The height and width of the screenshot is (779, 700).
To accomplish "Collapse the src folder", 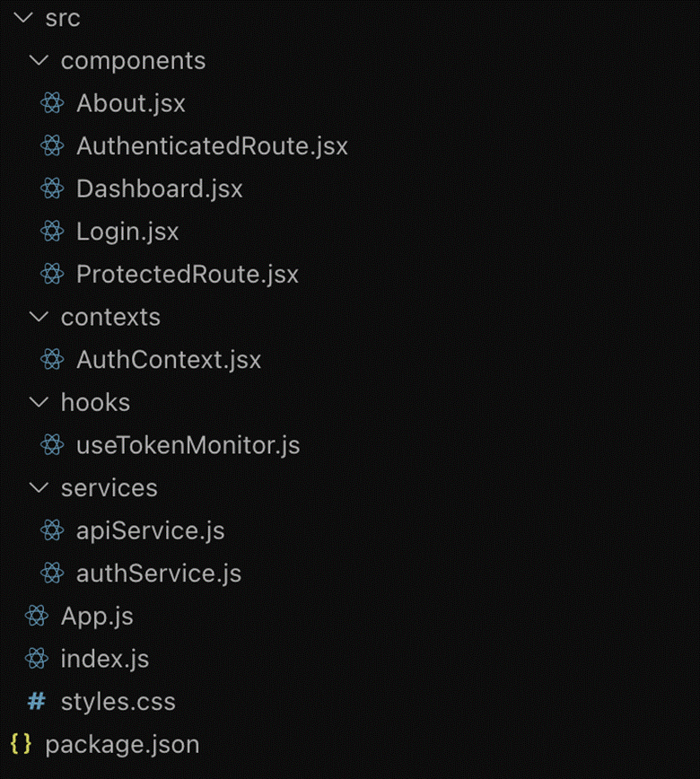I will coord(22,17).
